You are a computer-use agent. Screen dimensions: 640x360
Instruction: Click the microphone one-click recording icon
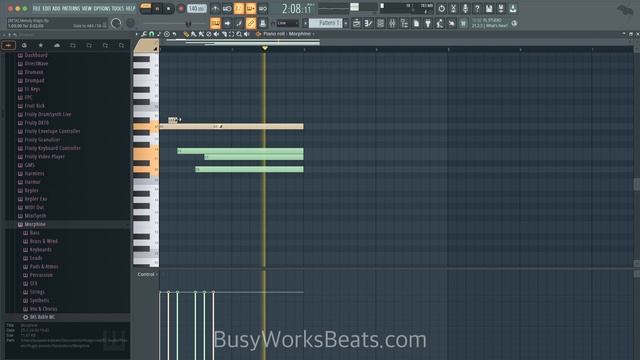(465, 9)
